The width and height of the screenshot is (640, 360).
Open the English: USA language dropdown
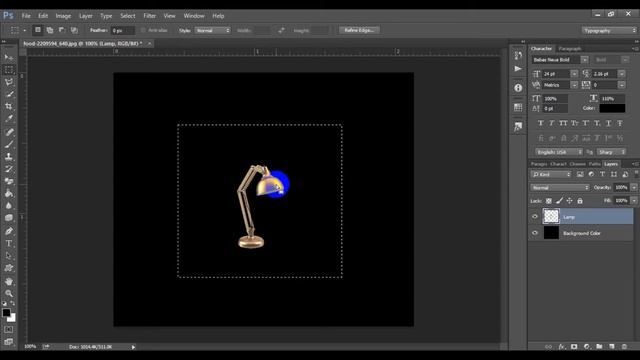(559, 152)
